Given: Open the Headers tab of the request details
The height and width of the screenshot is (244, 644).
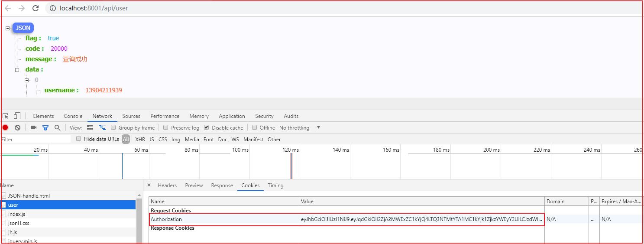Looking at the screenshot, I should click(167, 185).
